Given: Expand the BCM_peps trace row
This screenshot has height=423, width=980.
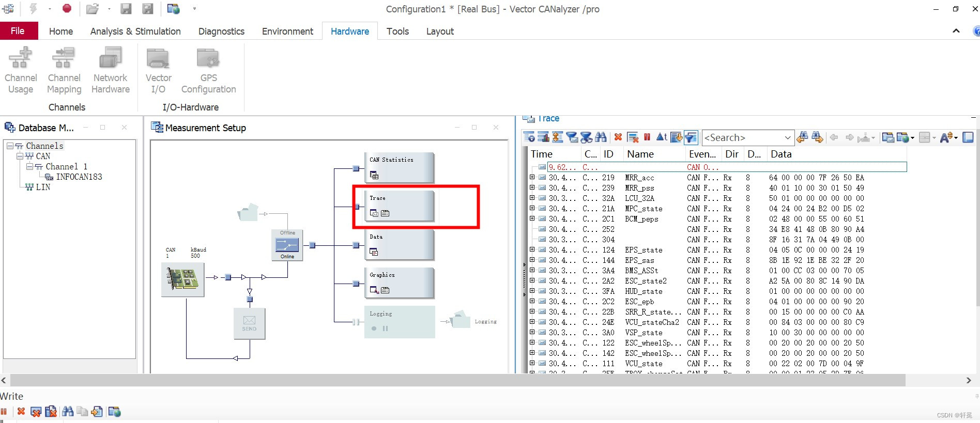Looking at the screenshot, I should tap(532, 218).
